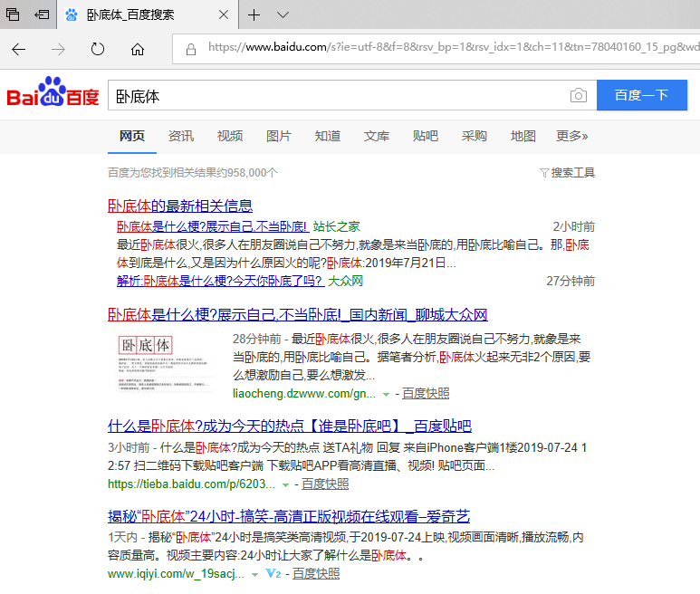Select the 网页 tab
The height and width of the screenshot is (594, 700).
click(131, 136)
